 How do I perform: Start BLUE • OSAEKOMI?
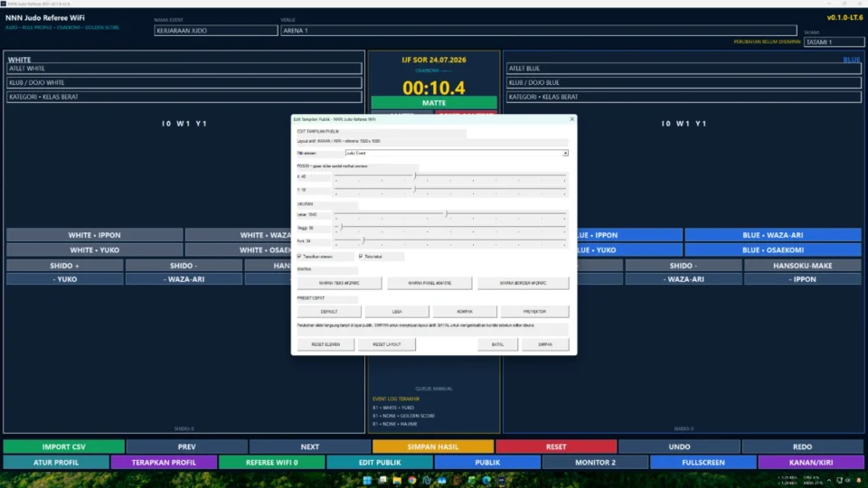pos(773,250)
